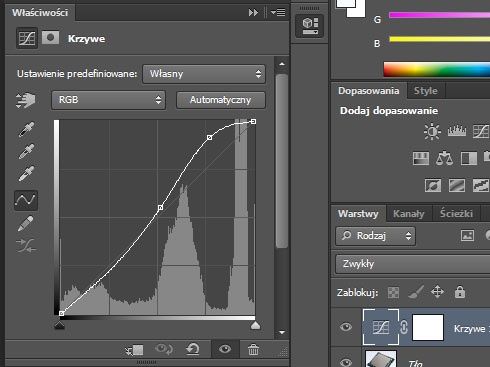Switch to the Właściwości tab
490x367 pixels.
[x=40, y=13]
